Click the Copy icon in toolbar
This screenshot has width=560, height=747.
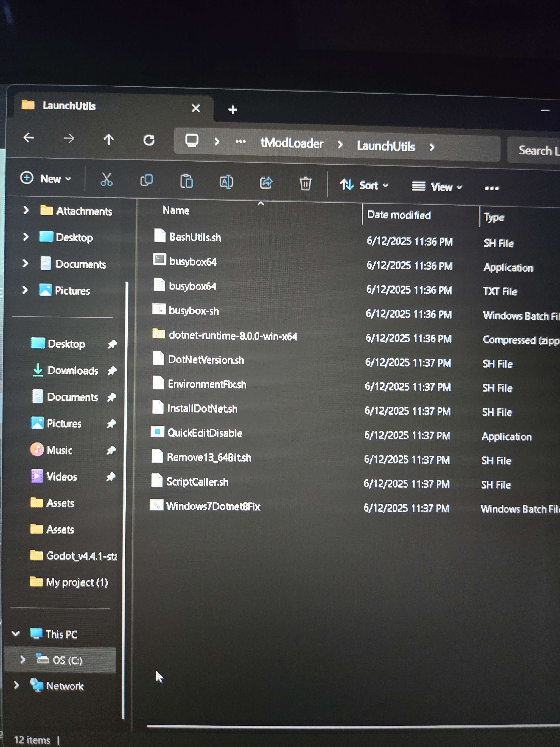(147, 180)
